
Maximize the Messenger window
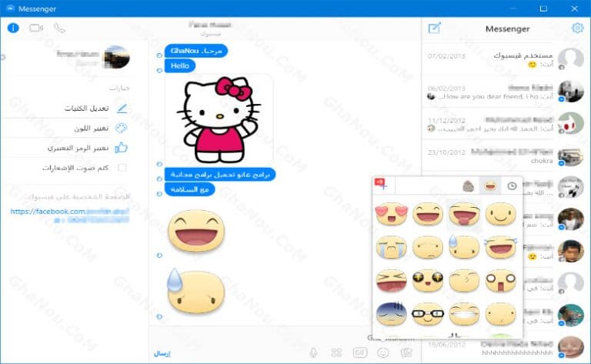click(543, 8)
